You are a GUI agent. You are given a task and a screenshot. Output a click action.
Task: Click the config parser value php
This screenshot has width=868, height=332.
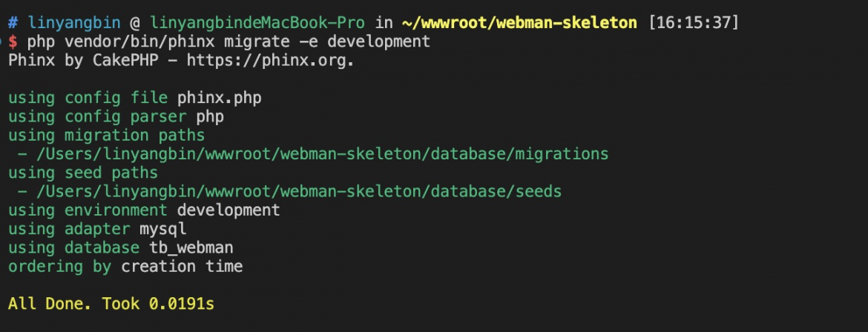210,117
